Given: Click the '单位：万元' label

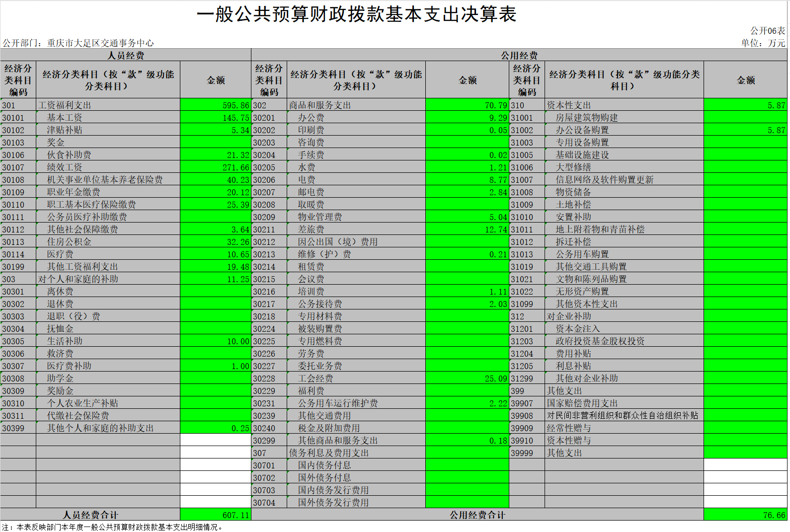Looking at the screenshot, I should [763, 43].
